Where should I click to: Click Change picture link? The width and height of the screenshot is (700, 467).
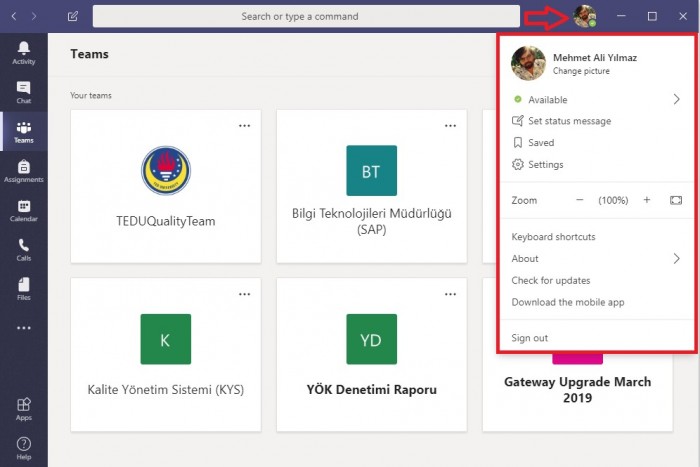[581, 71]
